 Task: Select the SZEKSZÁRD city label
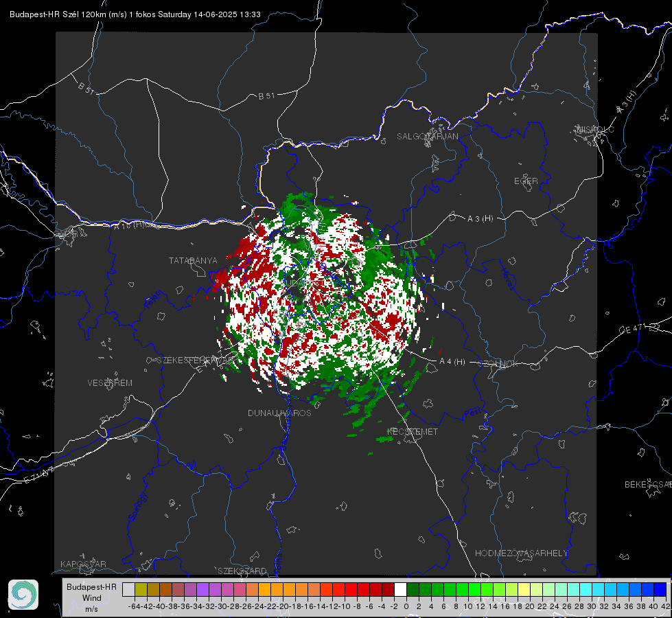(x=242, y=571)
